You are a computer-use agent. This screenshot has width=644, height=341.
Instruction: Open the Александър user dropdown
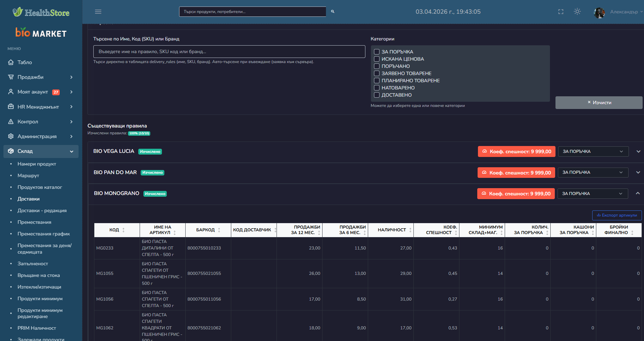(626, 12)
